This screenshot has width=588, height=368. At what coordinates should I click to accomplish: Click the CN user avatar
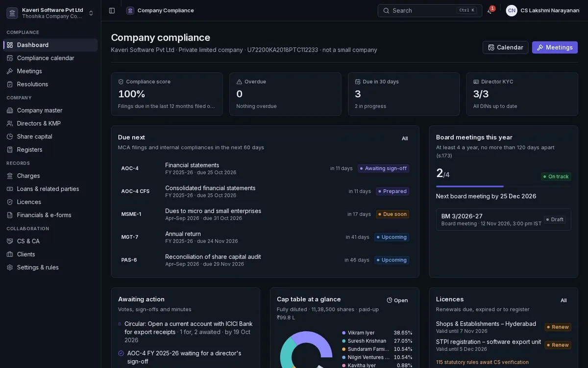pyautogui.click(x=512, y=10)
